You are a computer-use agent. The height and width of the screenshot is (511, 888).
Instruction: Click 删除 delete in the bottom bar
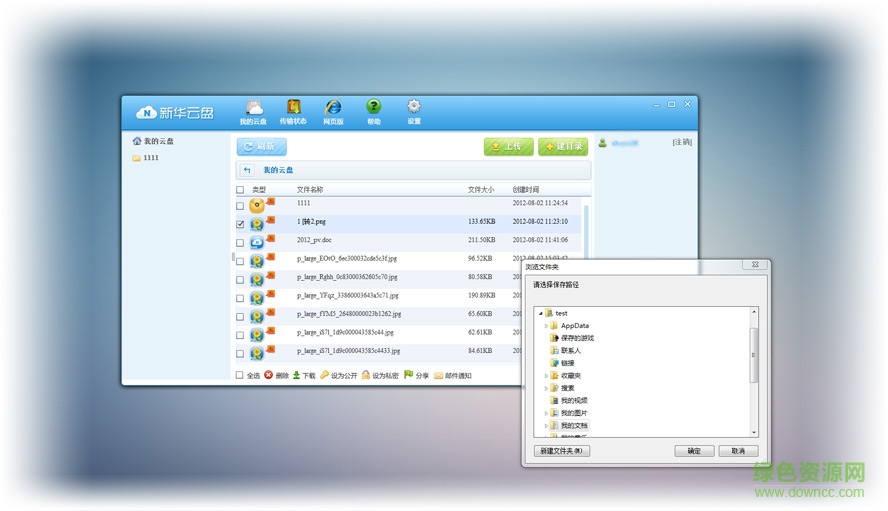pos(276,376)
